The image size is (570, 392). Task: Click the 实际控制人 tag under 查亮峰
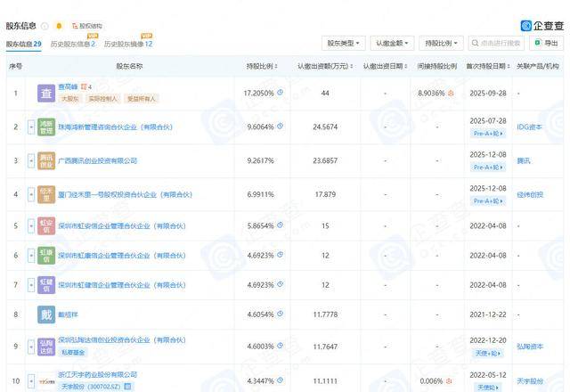pyautogui.click(x=103, y=99)
